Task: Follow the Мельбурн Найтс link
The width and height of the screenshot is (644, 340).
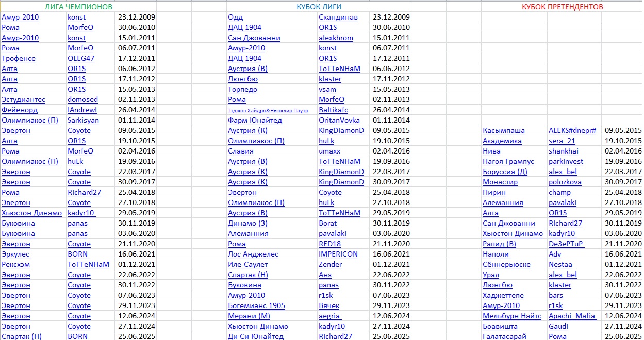Action: click(512, 316)
